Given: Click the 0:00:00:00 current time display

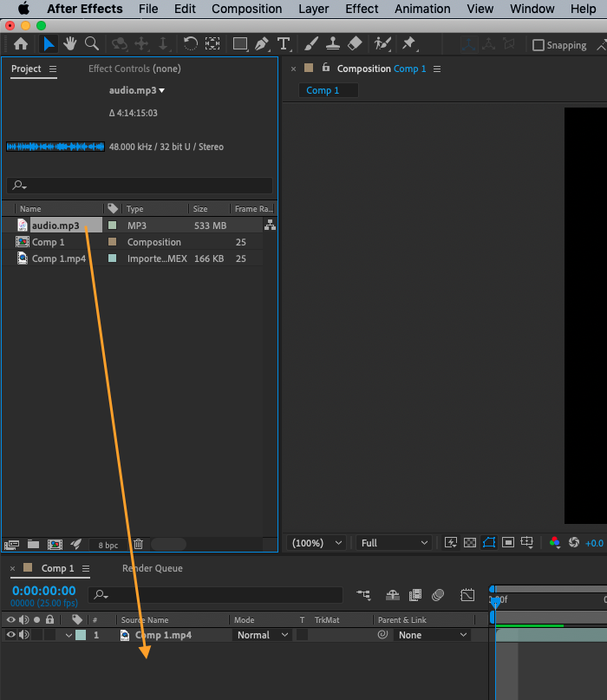Looking at the screenshot, I should pyautogui.click(x=43, y=591).
